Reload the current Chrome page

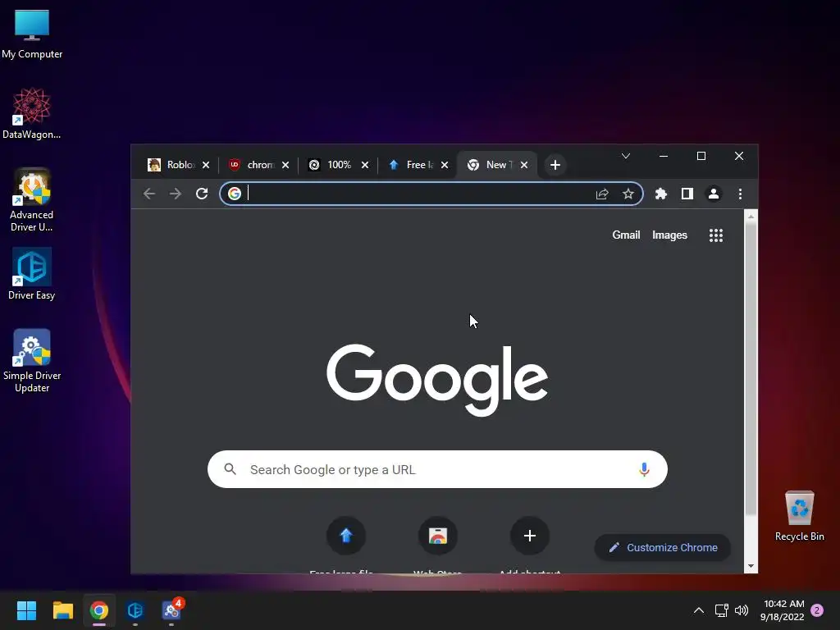pos(202,194)
